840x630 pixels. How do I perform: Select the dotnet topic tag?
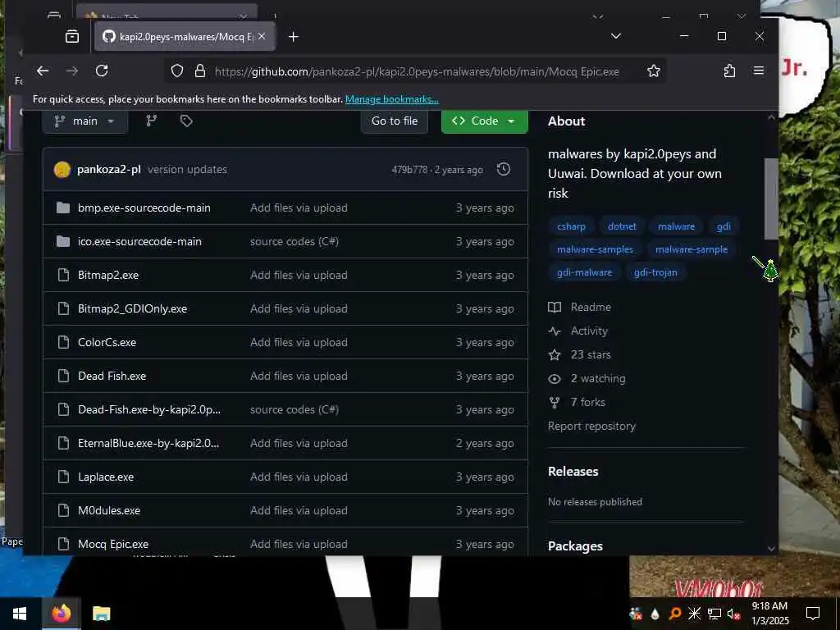pyautogui.click(x=622, y=226)
